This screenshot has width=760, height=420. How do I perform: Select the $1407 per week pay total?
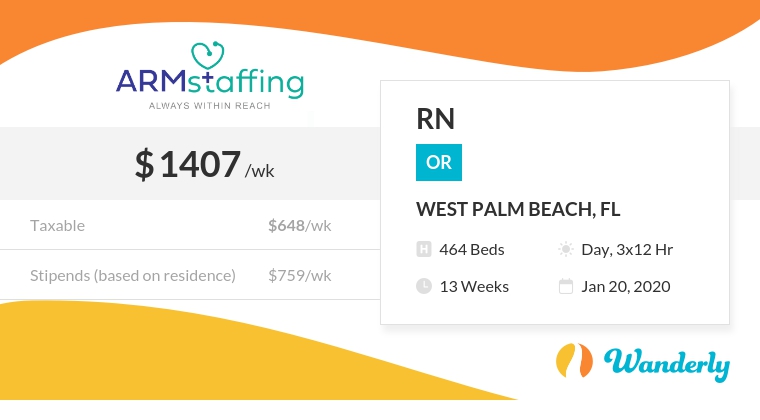pos(205,164)
